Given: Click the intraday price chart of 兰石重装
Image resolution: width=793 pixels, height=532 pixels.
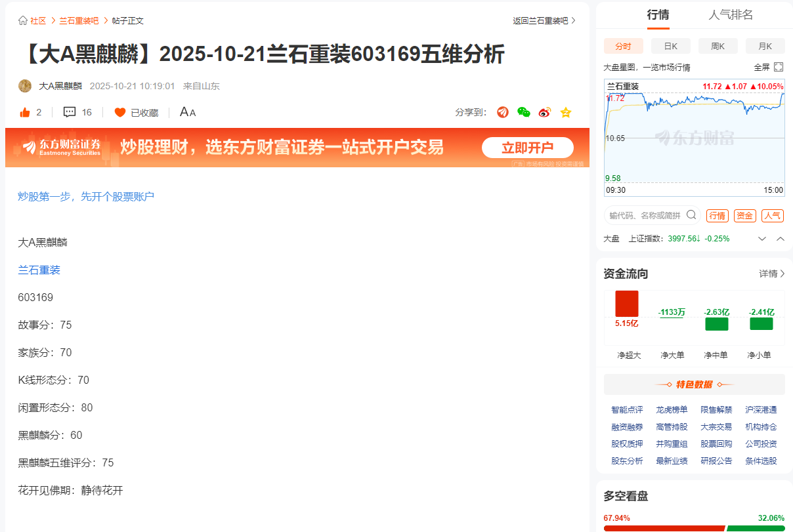Looking at the screenshot, I should 695,138.
